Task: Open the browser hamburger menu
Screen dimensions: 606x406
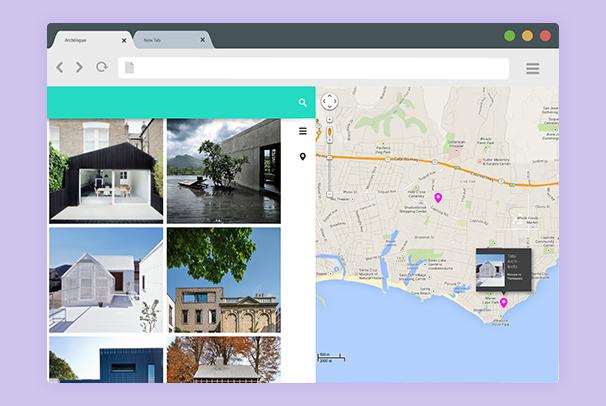Action: point(532,68)
